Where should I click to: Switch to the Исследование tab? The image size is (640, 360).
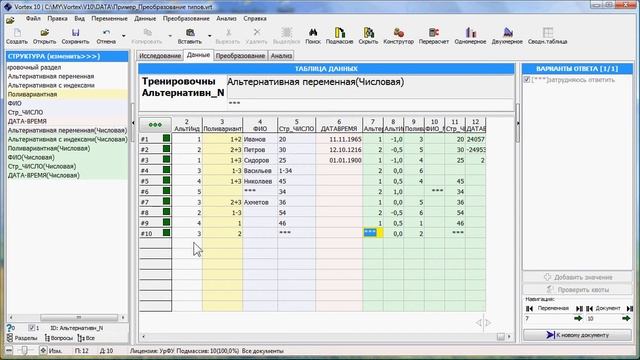160,56
